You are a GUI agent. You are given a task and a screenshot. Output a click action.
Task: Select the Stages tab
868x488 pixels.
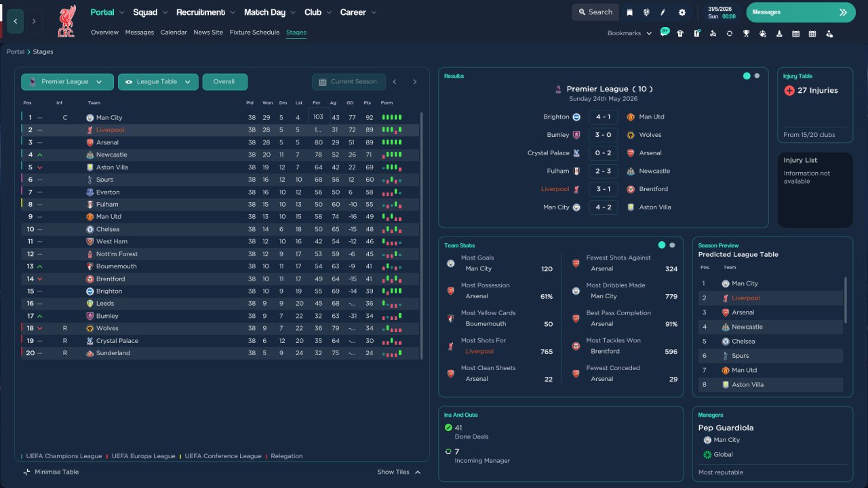(x=296, y=33)
